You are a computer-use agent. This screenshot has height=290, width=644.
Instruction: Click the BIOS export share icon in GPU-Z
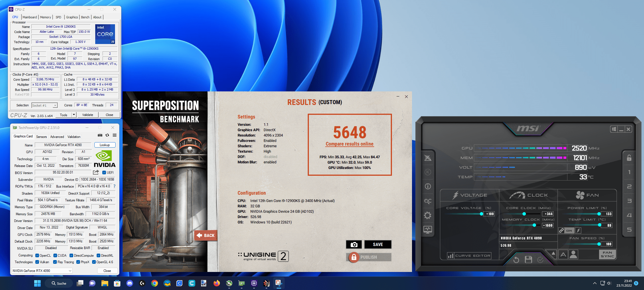(x=96, y=172)
